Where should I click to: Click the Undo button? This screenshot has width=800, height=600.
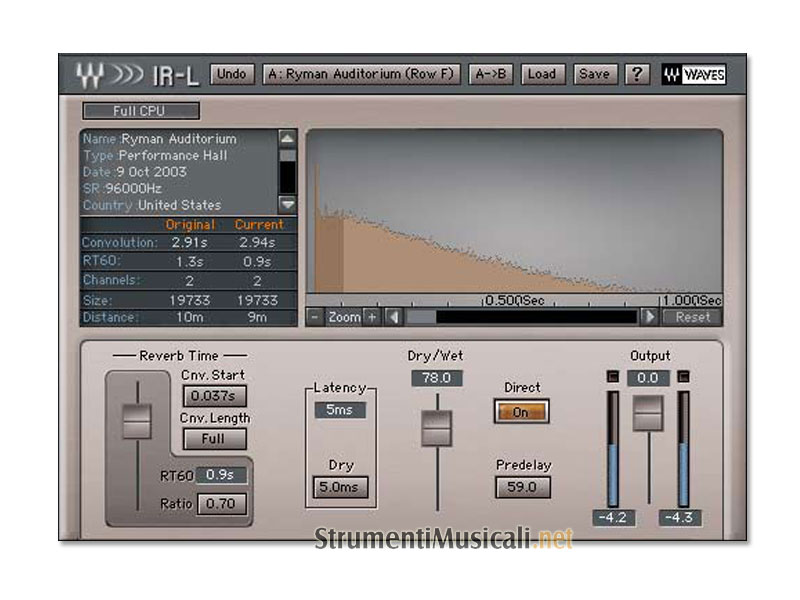click(x=232, y=75)
